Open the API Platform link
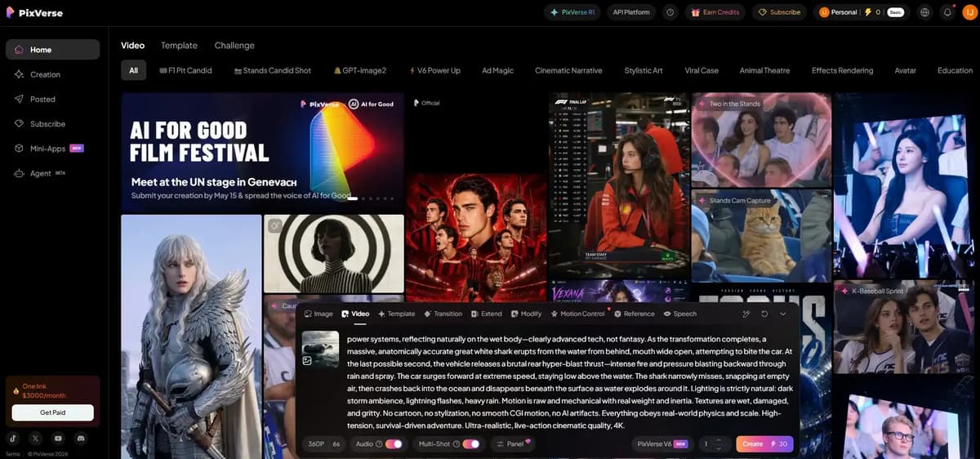980x459 pixels. [631, 12]
